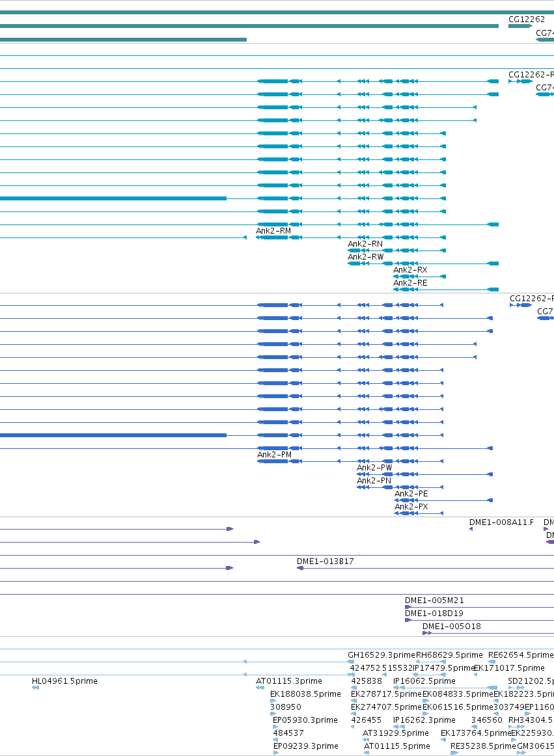554x756 pixels.
Task: Click the 424752 EST label
Action: tap(365, 668)
